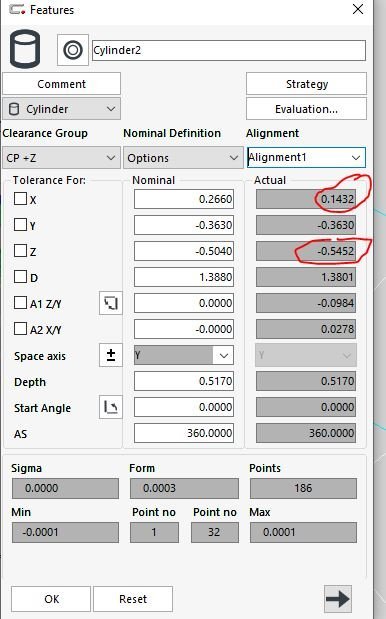Click the Start Angle icon button

click(111, 407)
